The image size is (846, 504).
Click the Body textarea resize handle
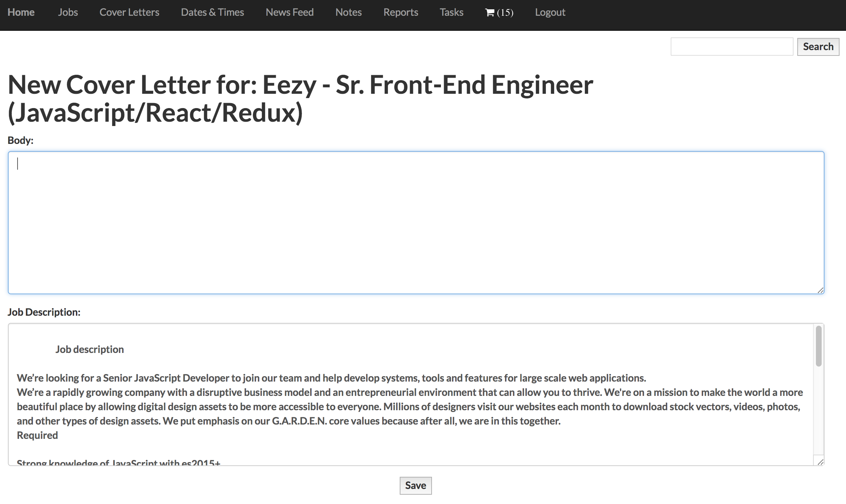coord(820,290)
